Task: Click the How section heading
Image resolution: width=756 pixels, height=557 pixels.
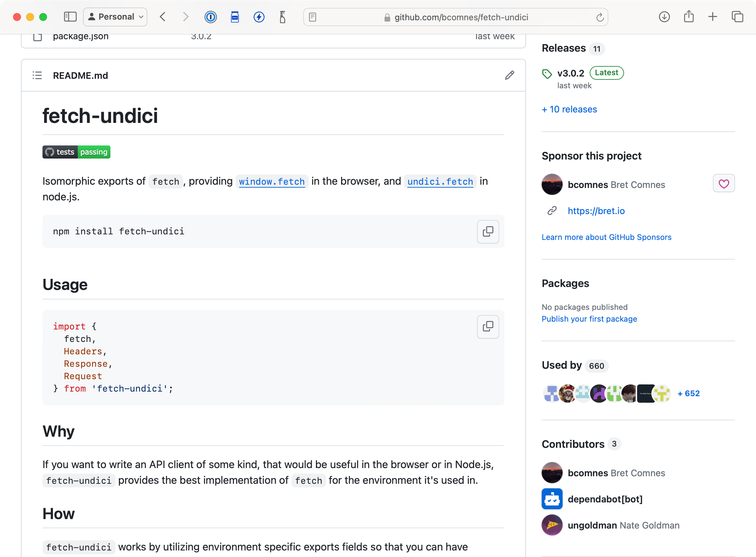Action: [x=58, y=514]
